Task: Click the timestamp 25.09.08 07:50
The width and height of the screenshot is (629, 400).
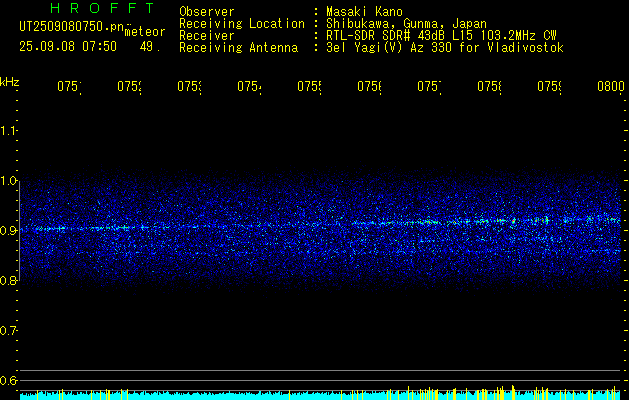Action: pyautogui.click(x=68, y=46)
